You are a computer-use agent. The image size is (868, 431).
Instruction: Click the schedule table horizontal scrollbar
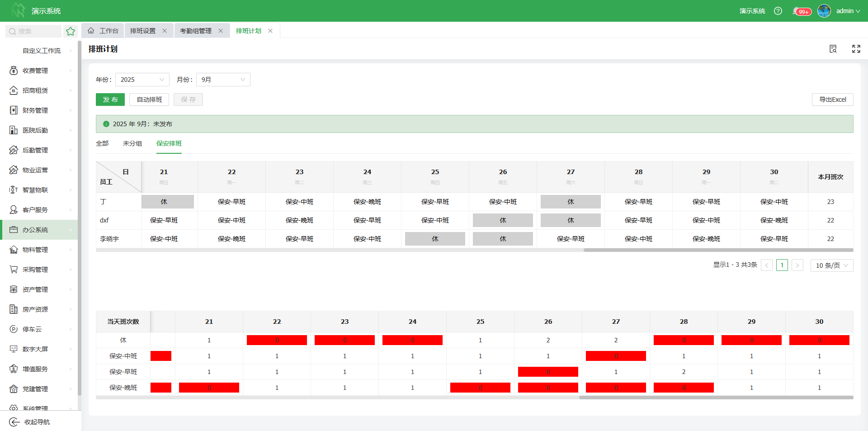point(718,250)
